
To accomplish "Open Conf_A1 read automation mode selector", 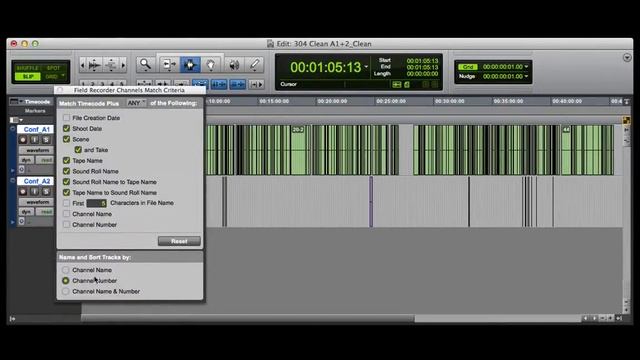I will (x=45, y=160).
